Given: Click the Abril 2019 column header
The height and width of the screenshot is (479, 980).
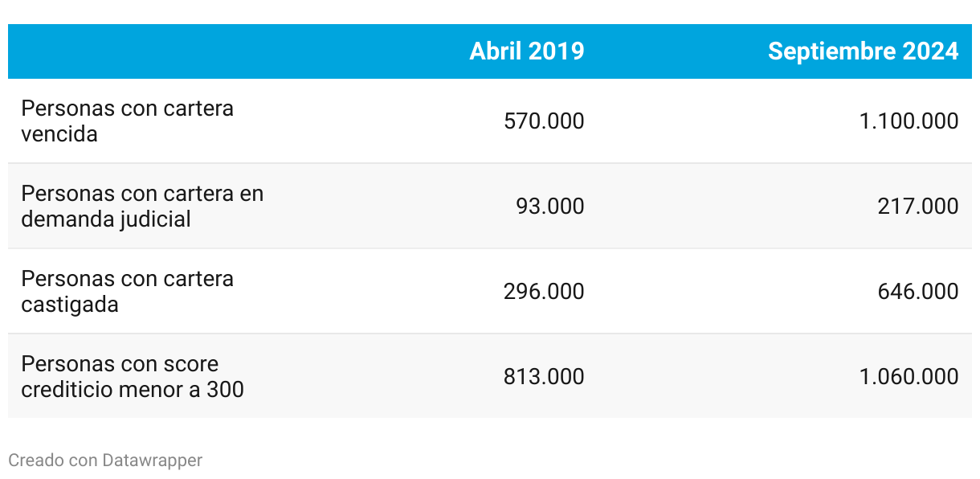Looking at the screenshot, I should point(527,51).
